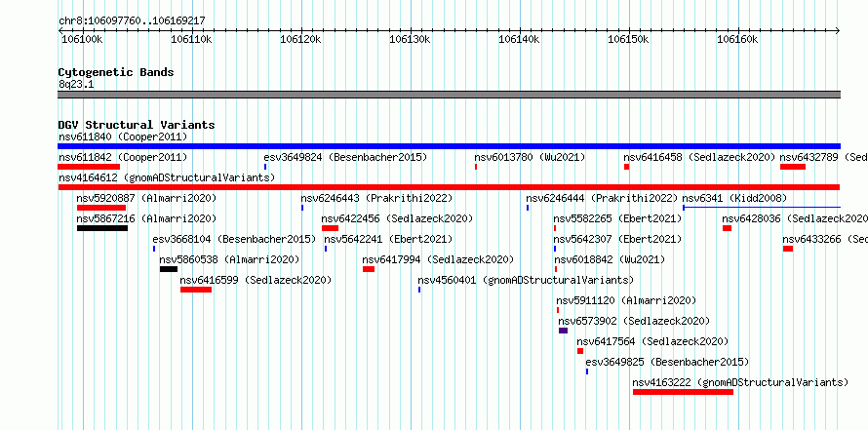868x430 pixels.
Task: Click the black bar under nsv5860538
Action: click(x=169, y=269)
